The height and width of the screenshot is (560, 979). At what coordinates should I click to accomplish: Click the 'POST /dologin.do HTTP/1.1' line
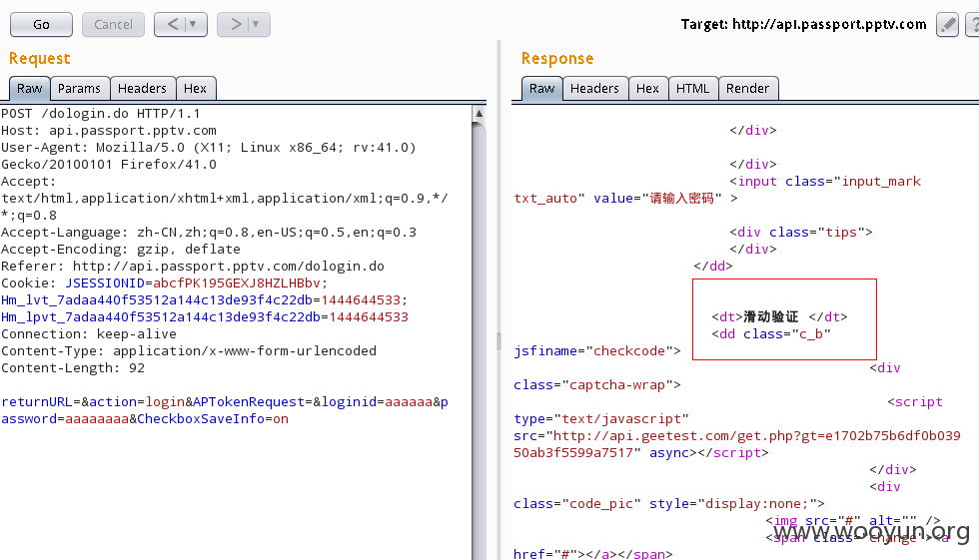[101, 114]
